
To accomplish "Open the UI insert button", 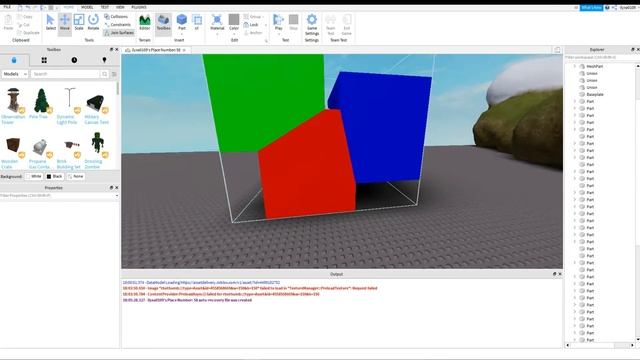I will pos(197,22).
